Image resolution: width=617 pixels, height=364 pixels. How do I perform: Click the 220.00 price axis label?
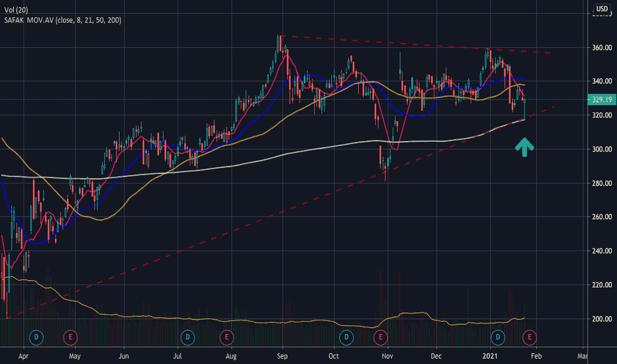click(x=602, y=285)
